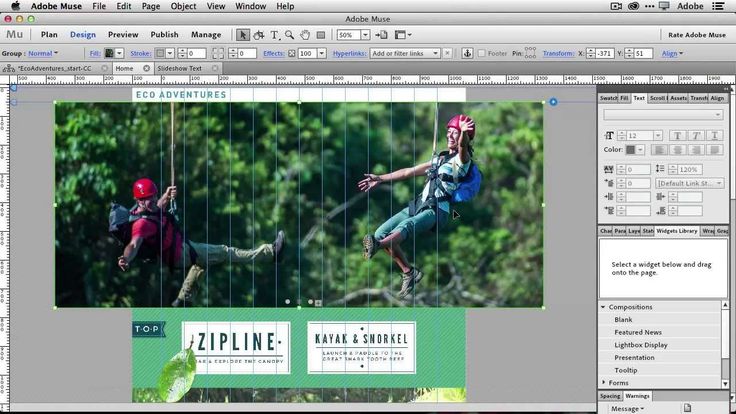Switch to Preview mode
Screen dimensions: 736x414
click(123, 35)
